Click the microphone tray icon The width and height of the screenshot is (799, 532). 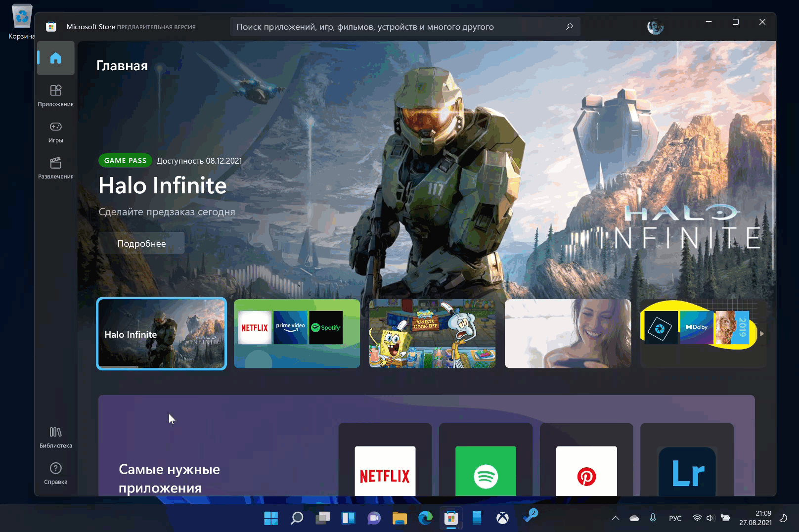point(653,518)
